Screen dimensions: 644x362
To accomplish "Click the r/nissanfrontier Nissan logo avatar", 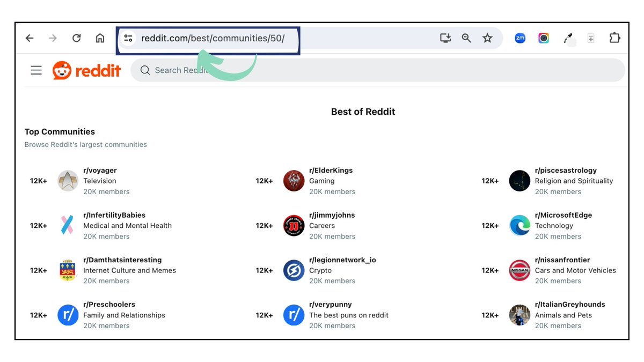I will tap(519, 270).
